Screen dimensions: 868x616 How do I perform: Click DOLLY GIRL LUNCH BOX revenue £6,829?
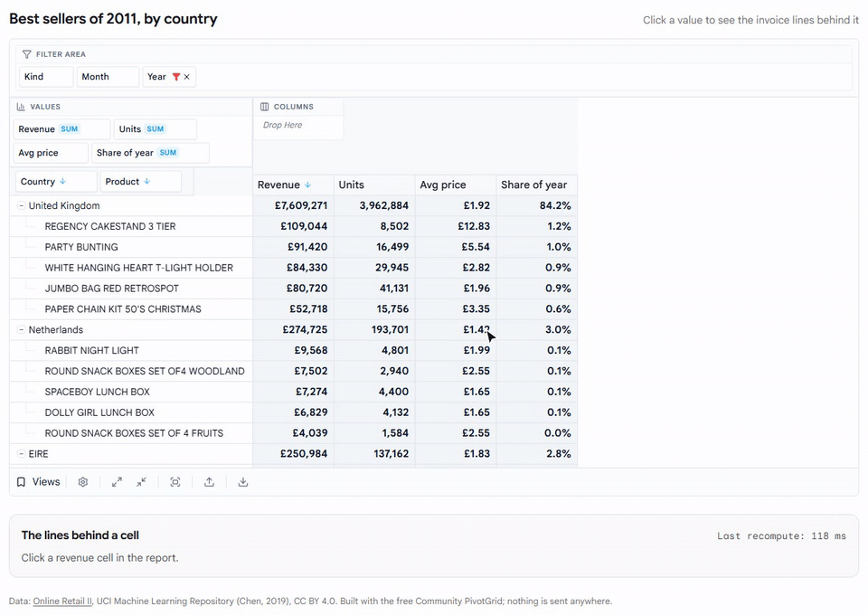point(293,412)
